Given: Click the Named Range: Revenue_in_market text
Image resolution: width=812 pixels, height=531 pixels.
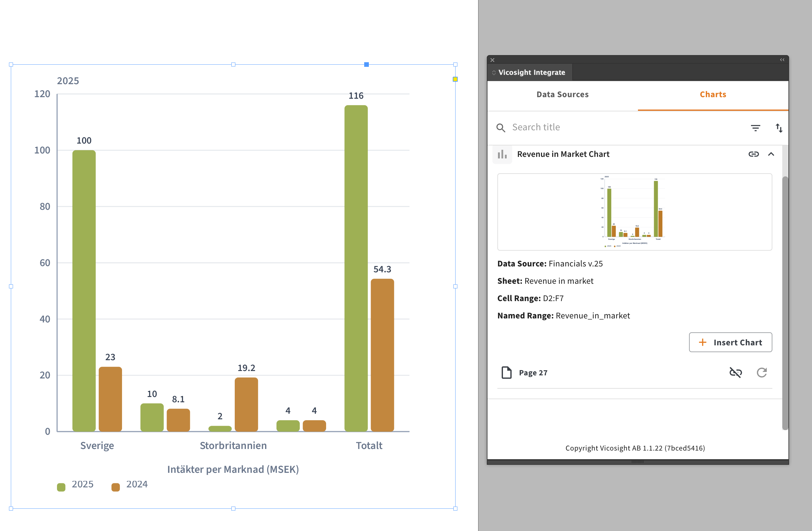Looking at the screenshot, I should point(563,316).
